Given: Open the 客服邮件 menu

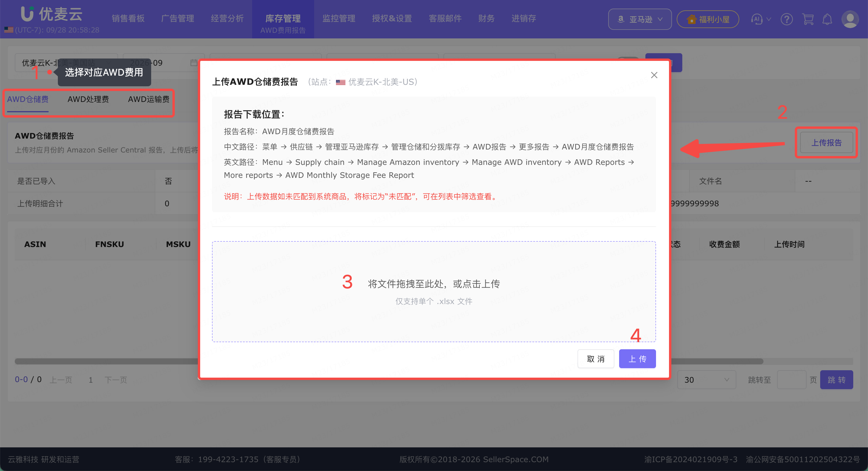Looking at the screenshot, I should tap(445, 18).
